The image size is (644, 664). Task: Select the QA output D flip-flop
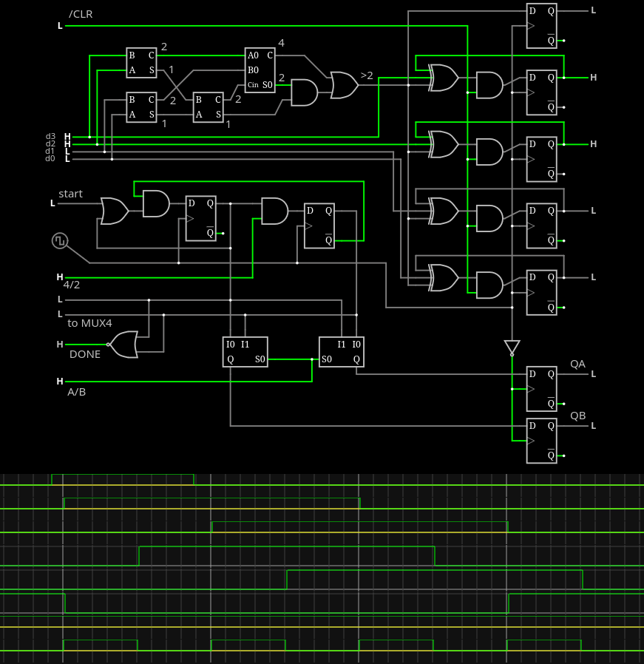click(x=541, y=389)
